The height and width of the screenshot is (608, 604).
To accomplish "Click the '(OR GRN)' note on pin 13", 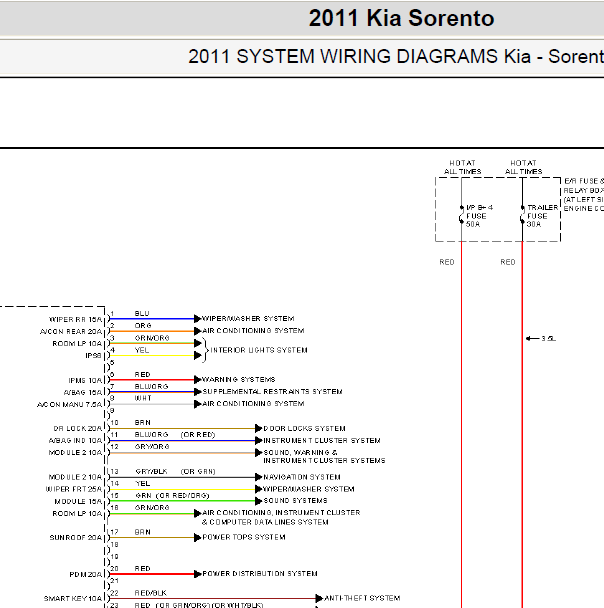I will pos(198,472).
